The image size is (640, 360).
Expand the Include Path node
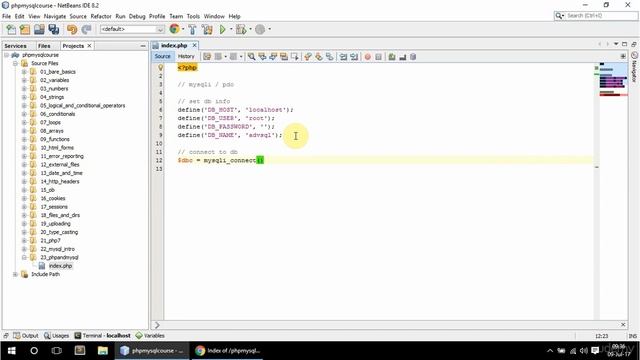pyautogui.click(x=15, y=274)
